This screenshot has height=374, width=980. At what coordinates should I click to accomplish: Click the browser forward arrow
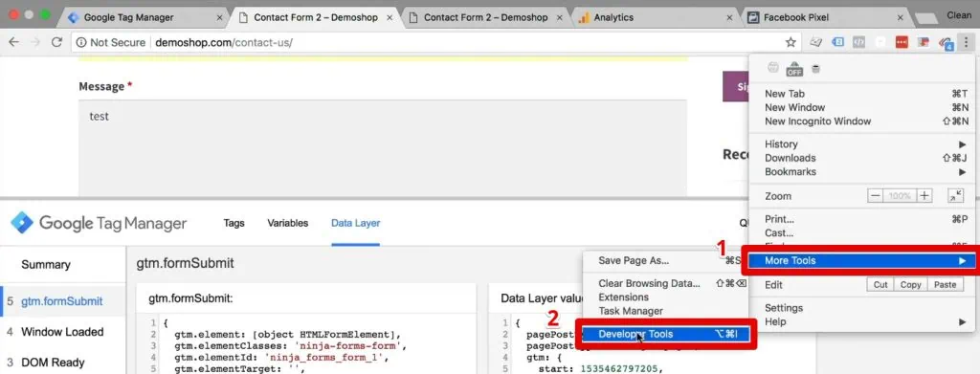pyautogui.click(x=35, y=42)
